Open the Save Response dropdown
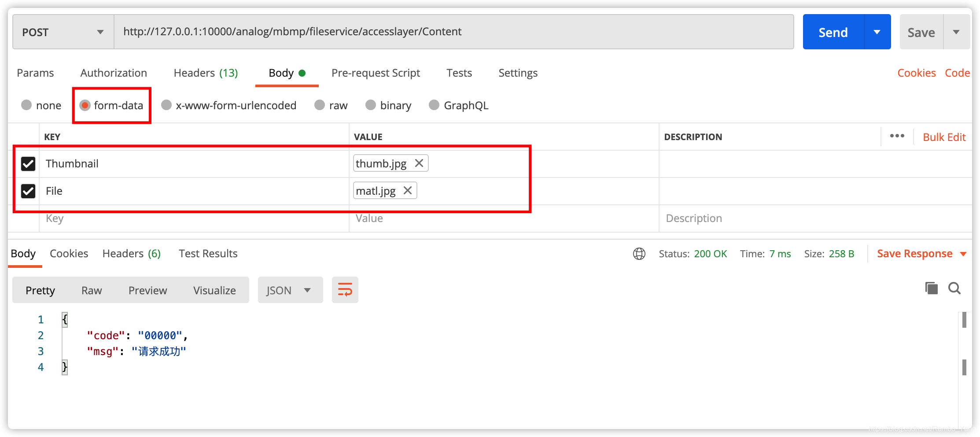The width and height of the screenshot is (980, 437). click(x=921, y=254)
